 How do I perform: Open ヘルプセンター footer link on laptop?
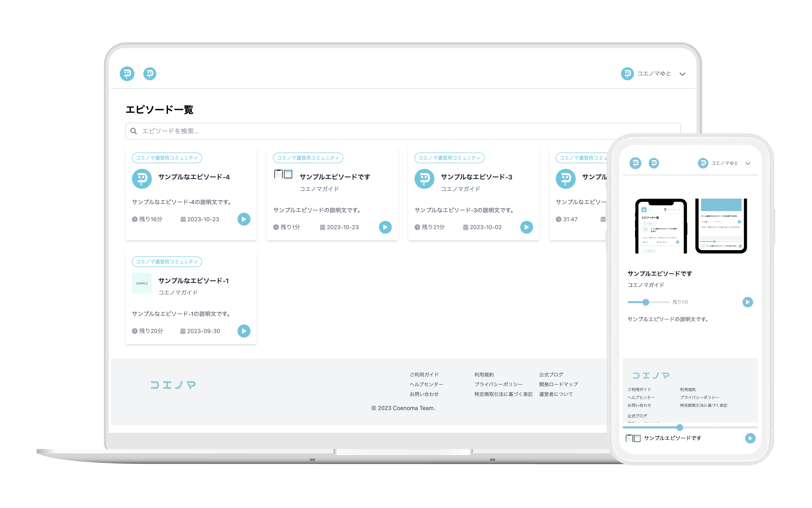[x=426, y=384]
